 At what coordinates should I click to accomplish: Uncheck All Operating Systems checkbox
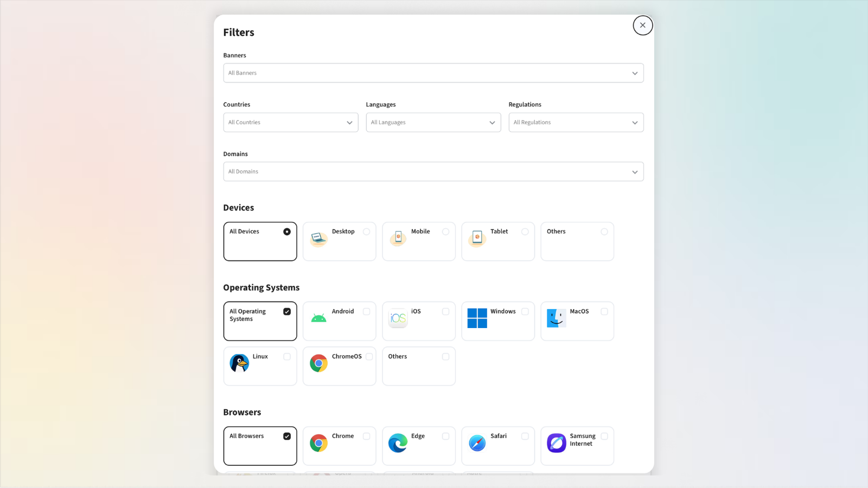pyautogui.click(x=287, y=312)
